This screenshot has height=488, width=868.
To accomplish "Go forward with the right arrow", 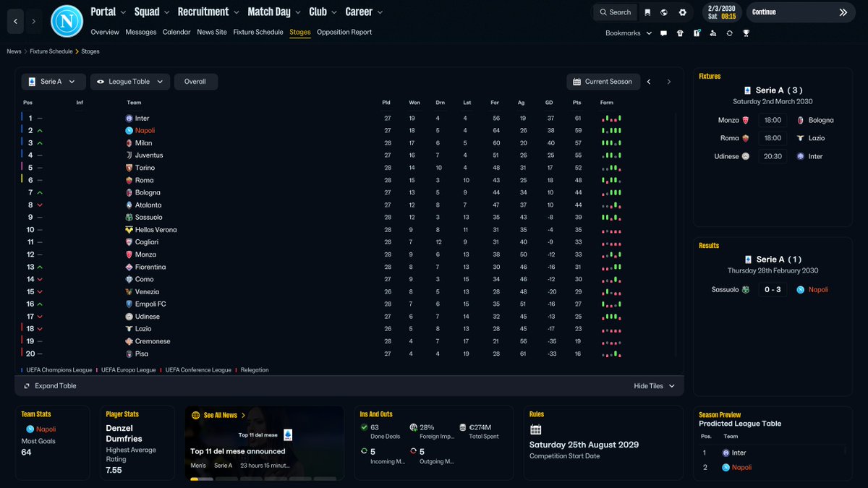I will click(33, 21).
